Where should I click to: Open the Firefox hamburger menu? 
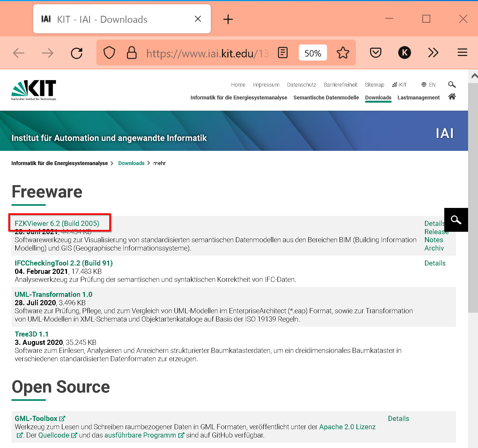coord(462,53)
